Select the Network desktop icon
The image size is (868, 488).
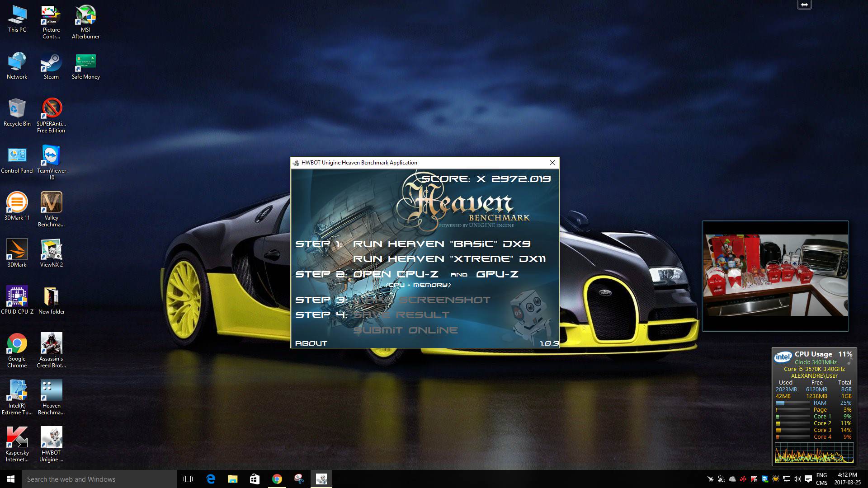(17, 66)
